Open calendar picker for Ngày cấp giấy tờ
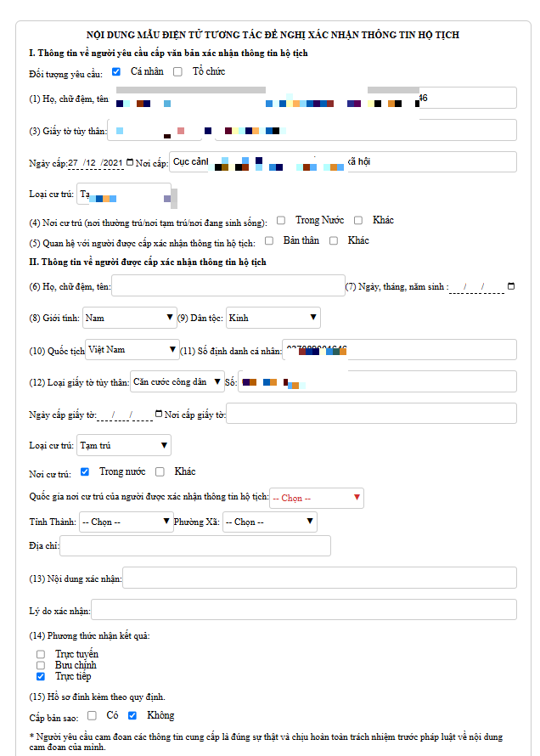 pyautogui.click(x=159, y=414)
